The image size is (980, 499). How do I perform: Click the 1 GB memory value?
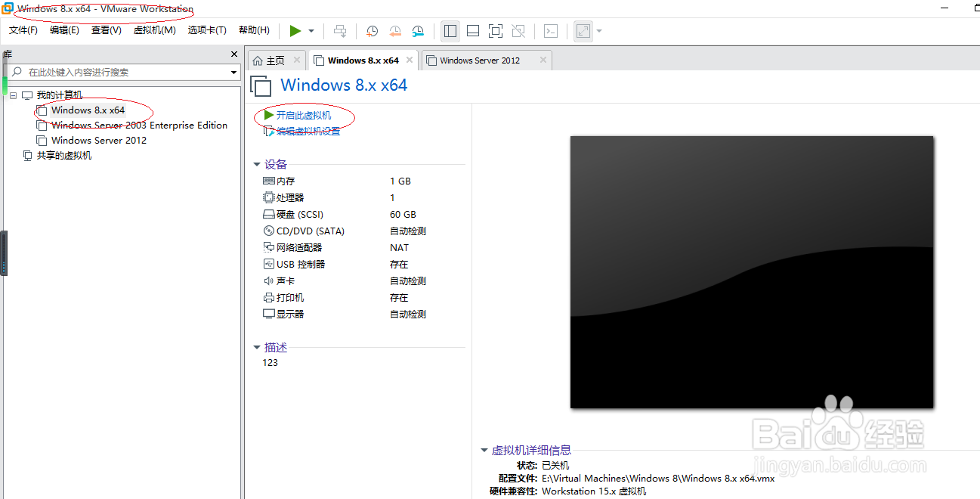tap(400, 181)
